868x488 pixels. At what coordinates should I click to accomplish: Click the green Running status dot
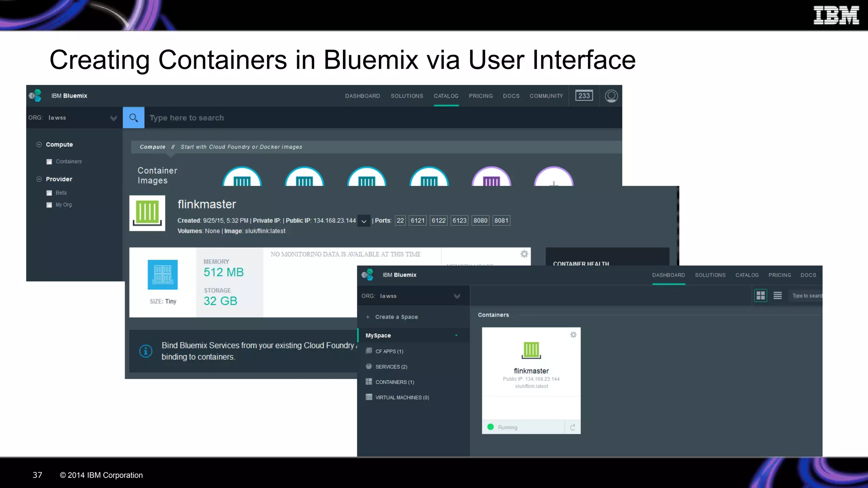491,427
